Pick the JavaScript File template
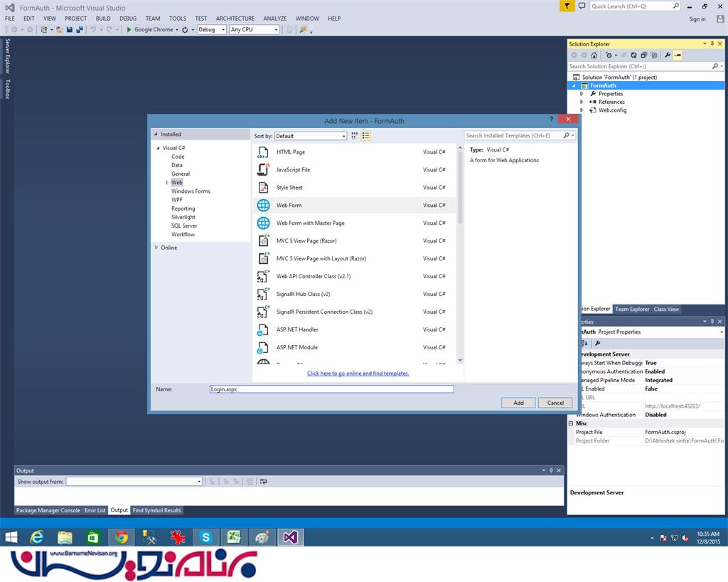The image size is (728, 582). click(354, 169)
